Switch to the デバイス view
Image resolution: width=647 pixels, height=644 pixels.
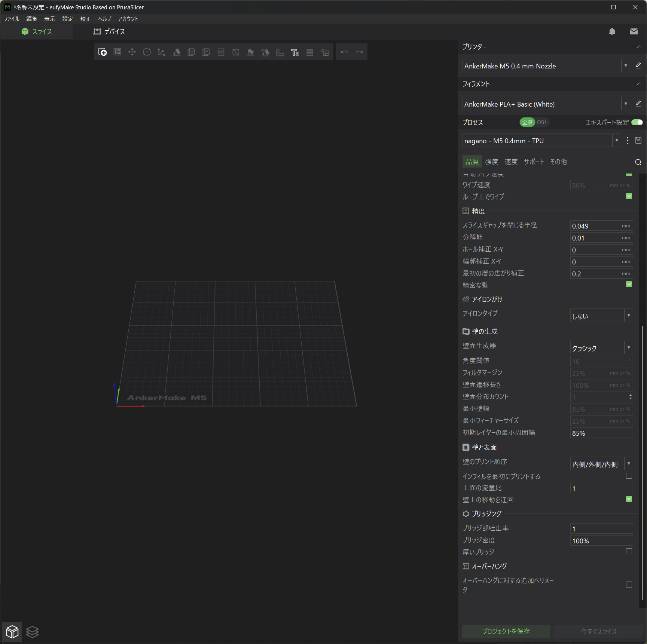(109, 31)
